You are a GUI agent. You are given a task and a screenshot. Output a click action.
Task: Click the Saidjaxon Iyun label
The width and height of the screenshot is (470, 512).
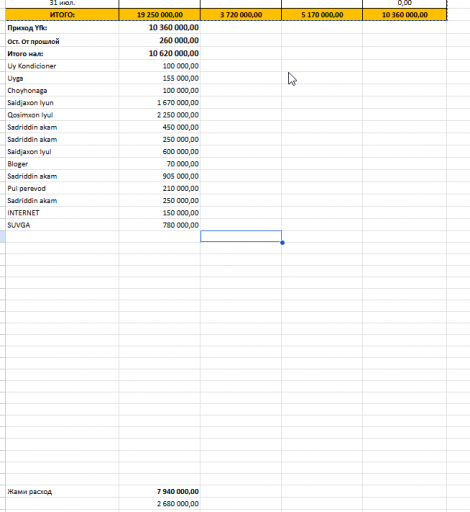pos(30,103)
